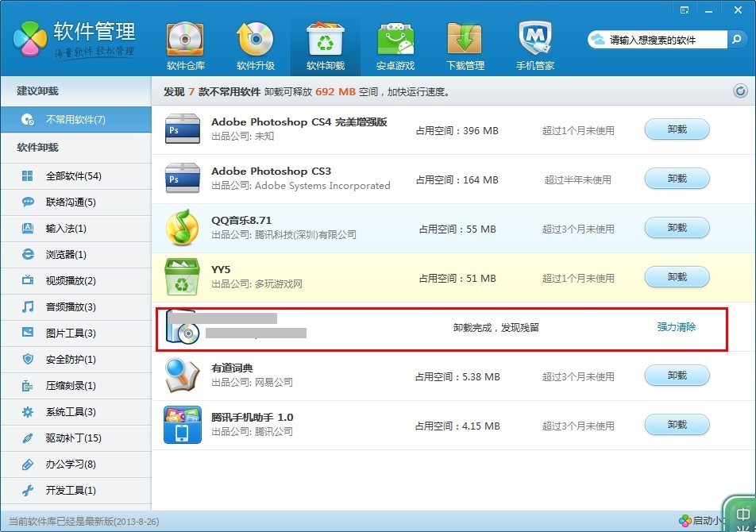Image resolution: width=756 pixels, height=532 pixels.
Task: Select 图片工具(3) category
Action: tap(75, 333)
